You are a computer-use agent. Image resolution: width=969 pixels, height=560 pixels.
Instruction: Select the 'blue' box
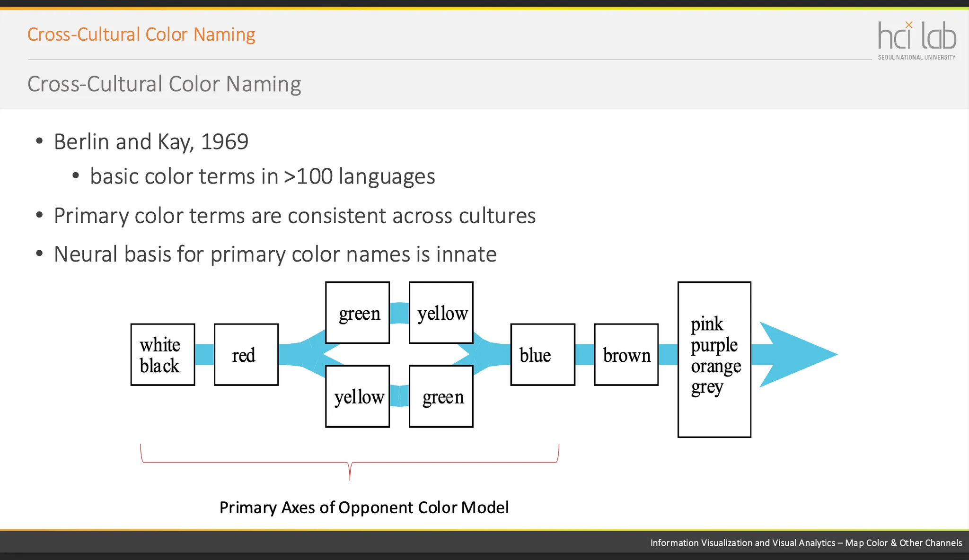point(543,355)
